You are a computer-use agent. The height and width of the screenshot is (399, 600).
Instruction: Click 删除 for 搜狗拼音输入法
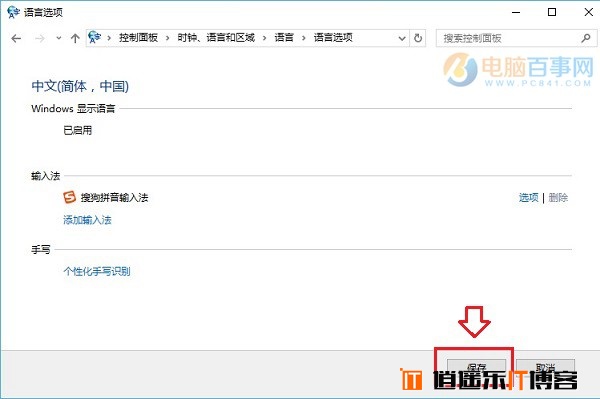click(558, 197)
